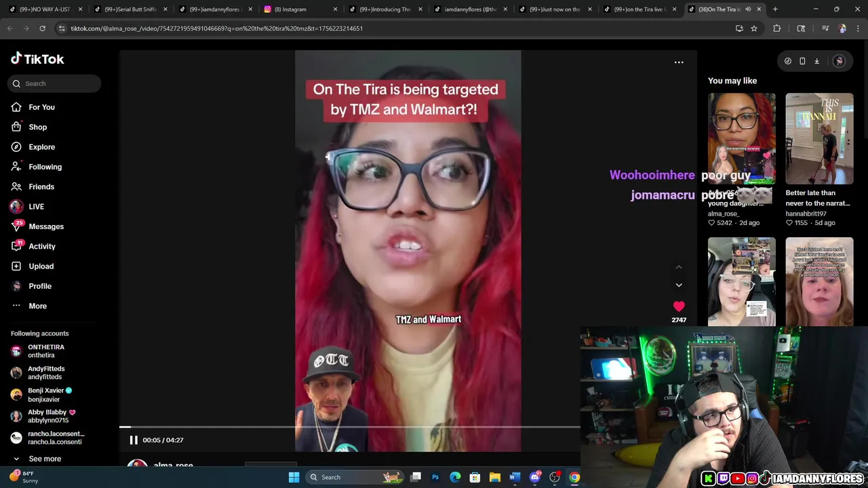This screenshot has height=488, width=868.
Task: Open Chrome's extensions puzzle icon
Action: click(776, 28)
